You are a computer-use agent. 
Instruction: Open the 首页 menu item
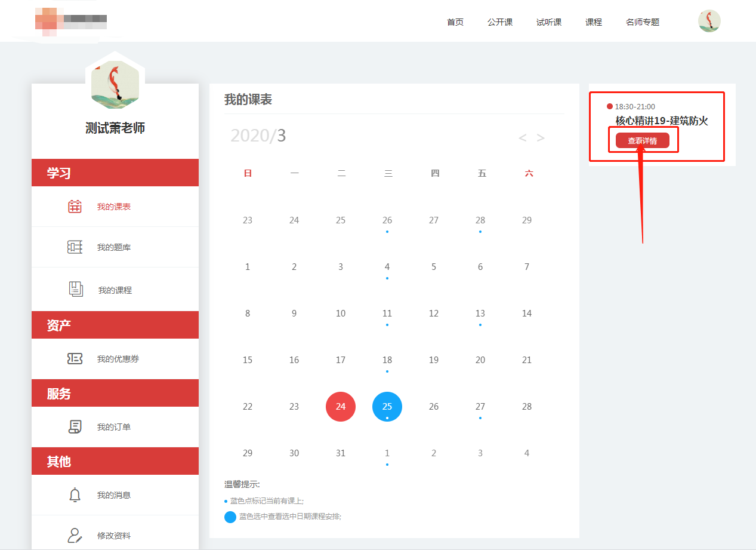point(455,21)
